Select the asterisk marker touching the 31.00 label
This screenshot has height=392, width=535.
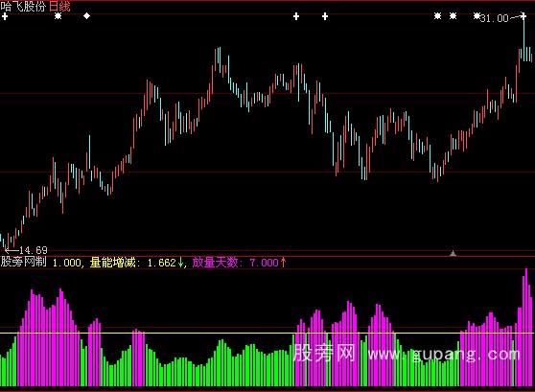pyautogui.click(x=477, y=15)
